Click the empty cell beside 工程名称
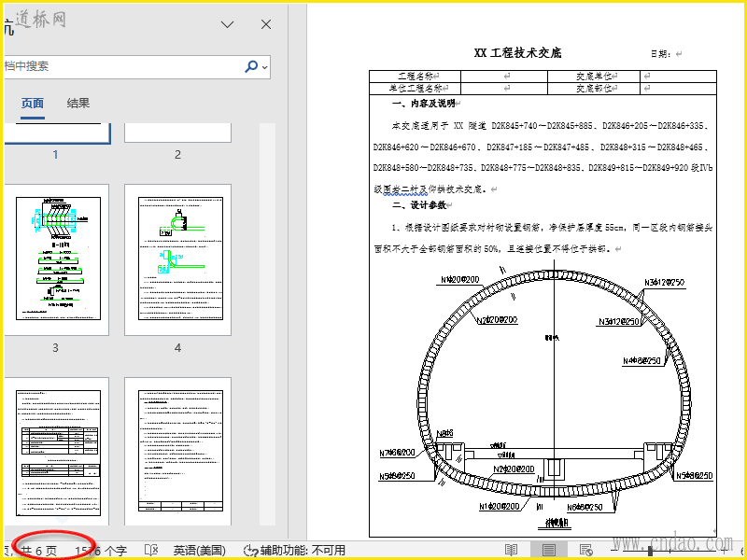 (x=504, y=77)
